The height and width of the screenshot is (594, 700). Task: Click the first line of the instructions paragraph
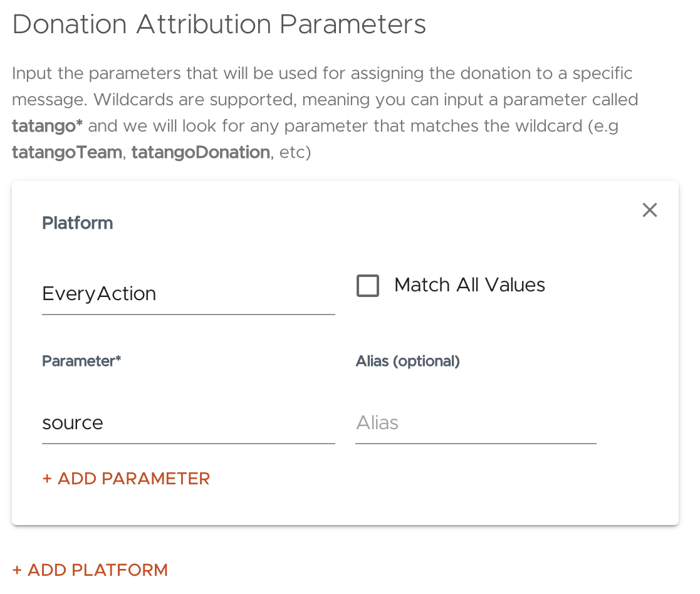pos(322,73)
